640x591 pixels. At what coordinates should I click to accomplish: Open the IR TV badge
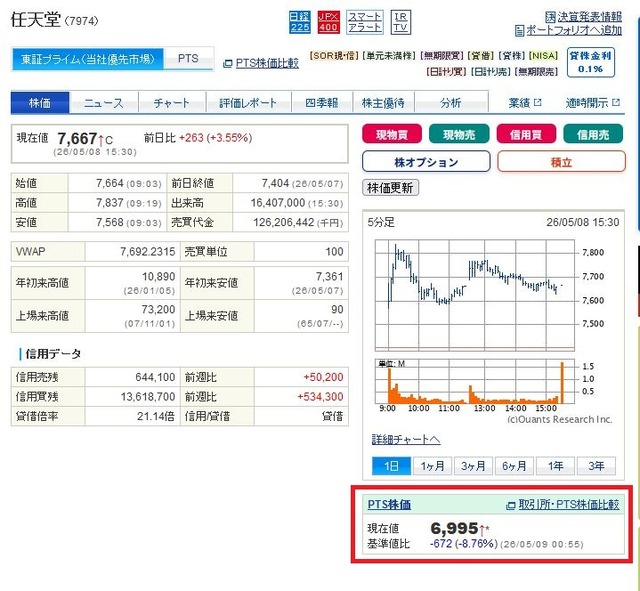[x=400, y=22]
